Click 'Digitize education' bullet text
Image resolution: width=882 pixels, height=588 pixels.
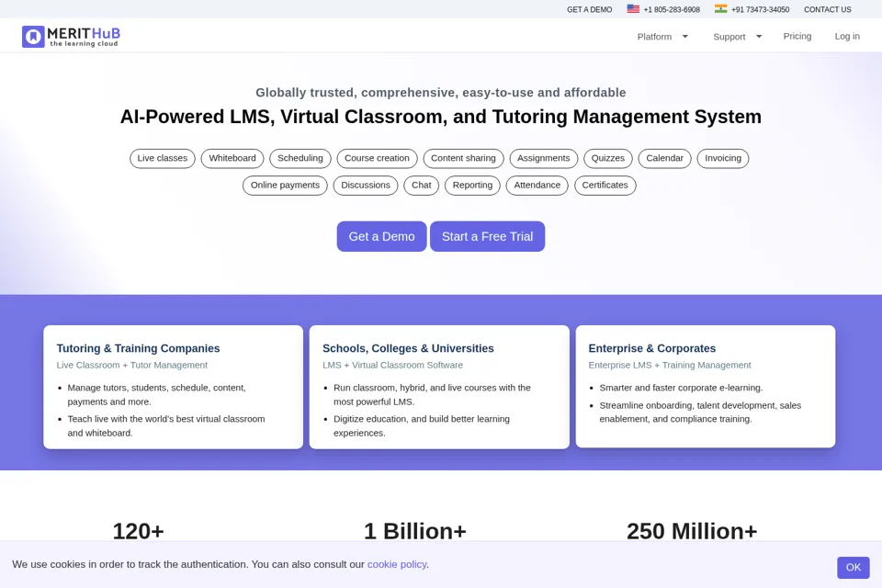click(422, 426)
